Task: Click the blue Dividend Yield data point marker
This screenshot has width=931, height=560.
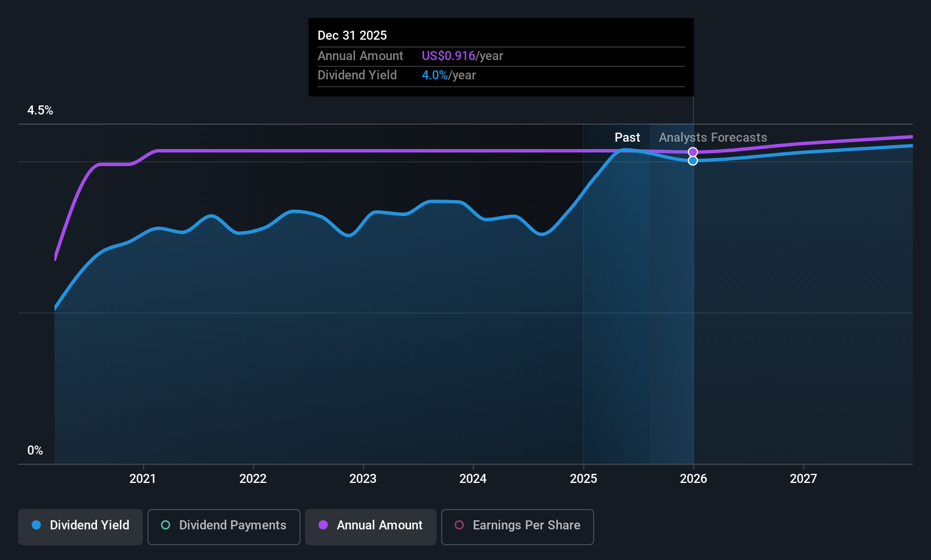Action: (x=693, y=161)
